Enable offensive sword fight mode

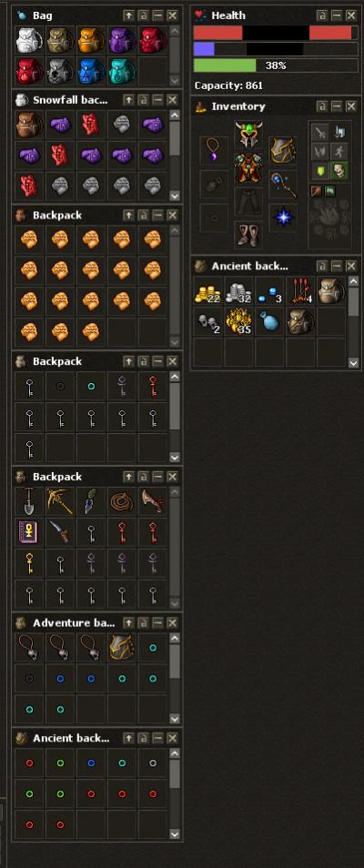pos(319,132)
